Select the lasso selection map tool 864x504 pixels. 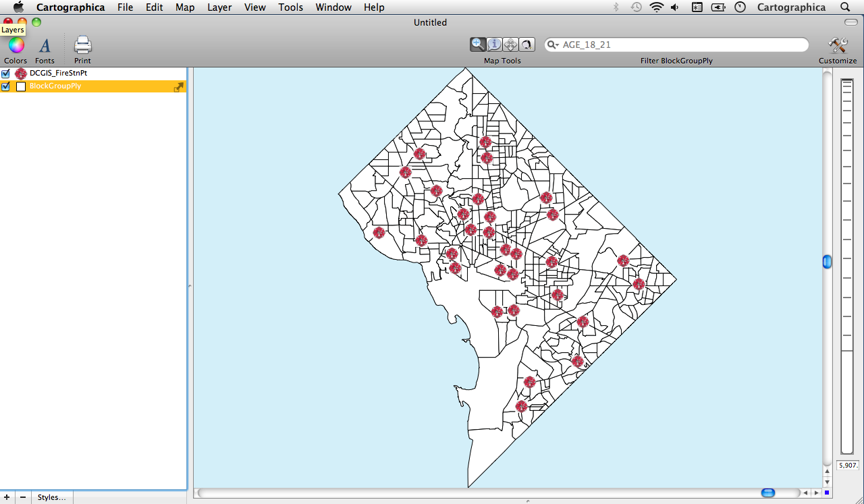tap(527, 45)
